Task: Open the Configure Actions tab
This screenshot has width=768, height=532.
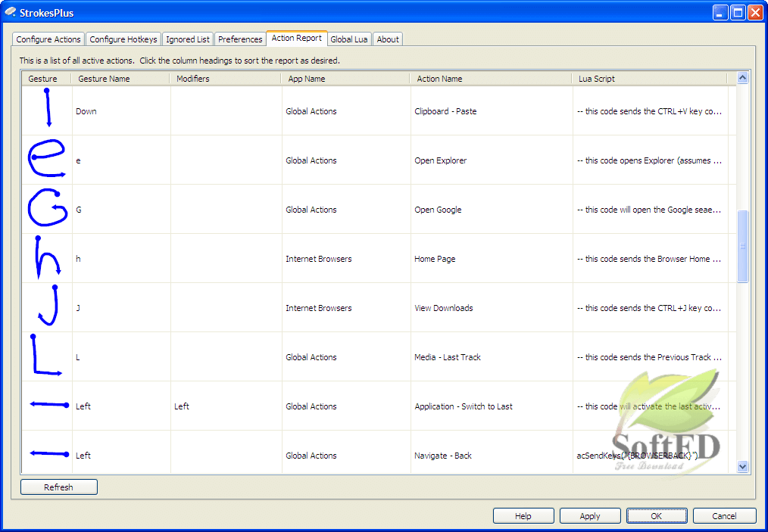Action: pyautogui.click(x=48, y=39)
